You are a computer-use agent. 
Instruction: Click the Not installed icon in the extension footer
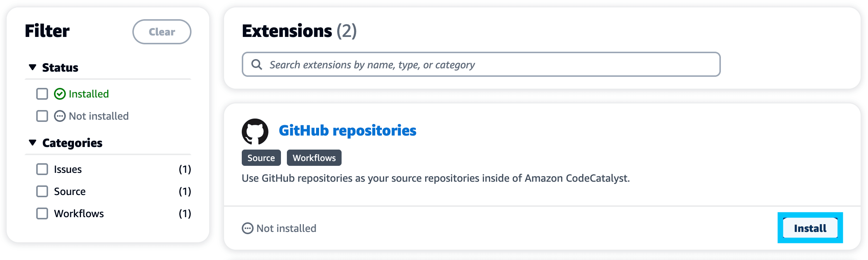click(247, 228)
